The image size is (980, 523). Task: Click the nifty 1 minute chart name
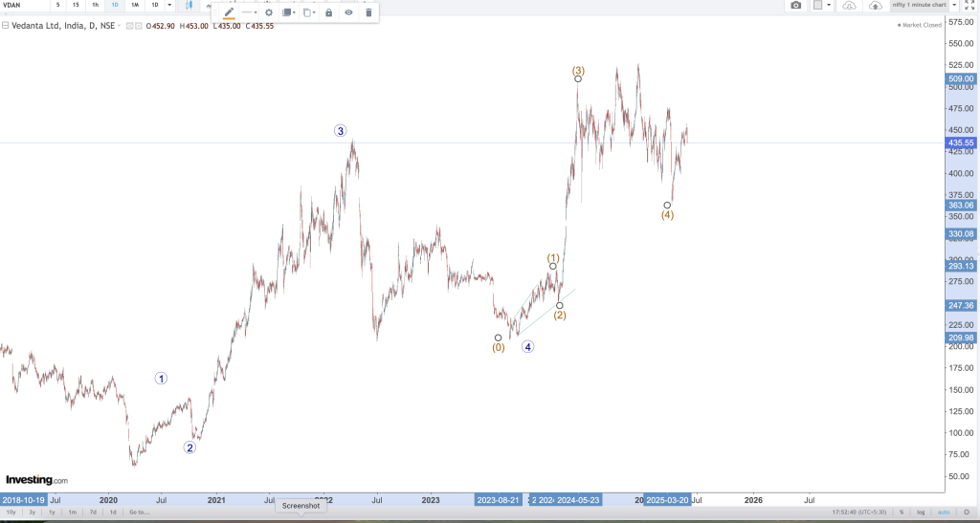(920, 5)
